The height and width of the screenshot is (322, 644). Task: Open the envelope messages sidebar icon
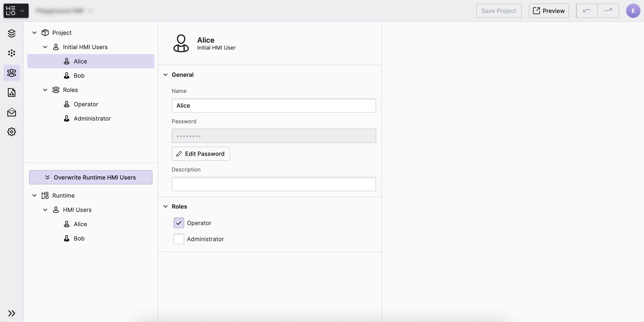coord(11,112)
